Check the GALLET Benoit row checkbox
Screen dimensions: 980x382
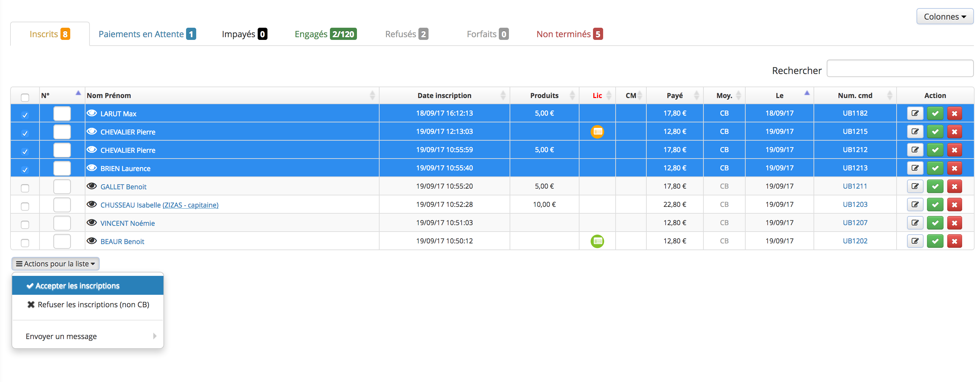(x=25, y=188)
